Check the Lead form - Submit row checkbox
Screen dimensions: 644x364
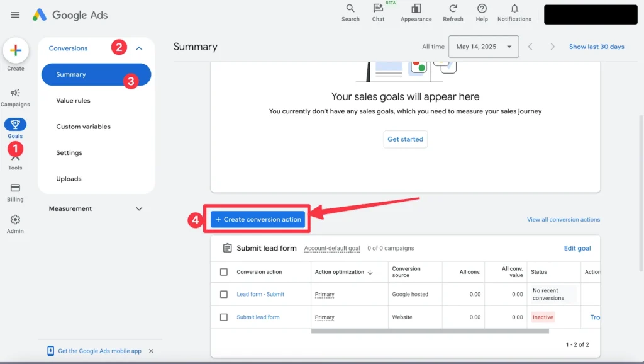[x=224, y=294]
